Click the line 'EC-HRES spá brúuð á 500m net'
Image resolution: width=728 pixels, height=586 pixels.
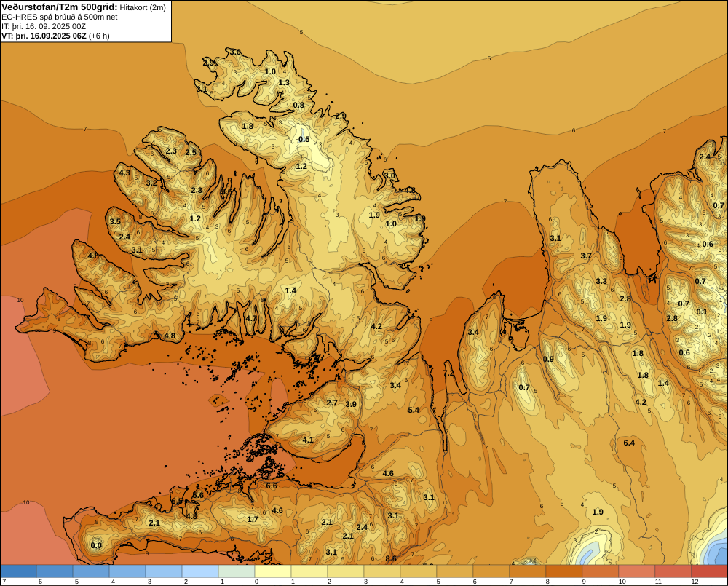tap(60, 17)
